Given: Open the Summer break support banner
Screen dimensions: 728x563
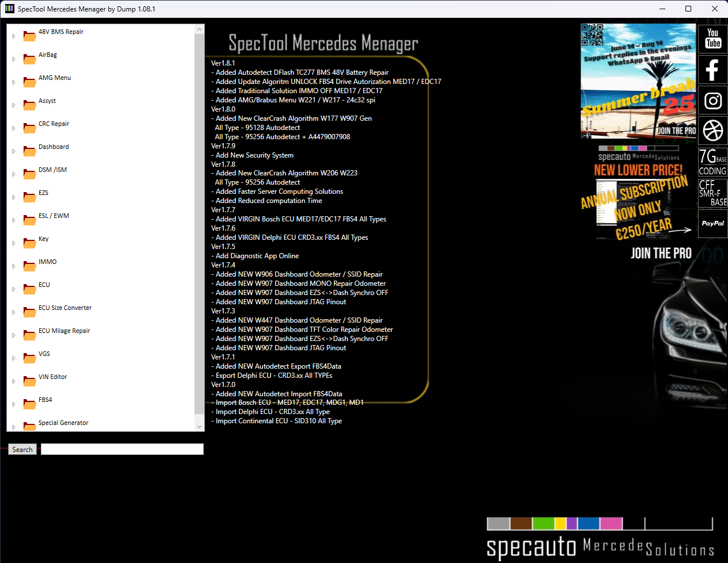Looking at the screenshot, I should (638, 81).
